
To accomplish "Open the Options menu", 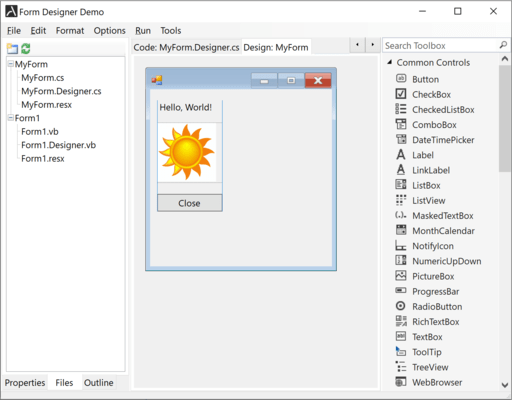I will click(x=110, y=31).
